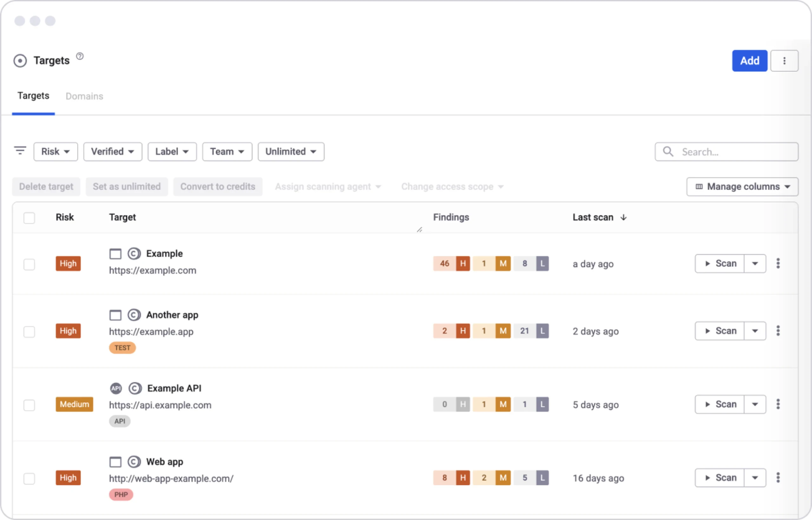Open the Risk filter dropdown
Image resolution: width=812 pixels, height=520 pixels.
[x=55, y=151]
